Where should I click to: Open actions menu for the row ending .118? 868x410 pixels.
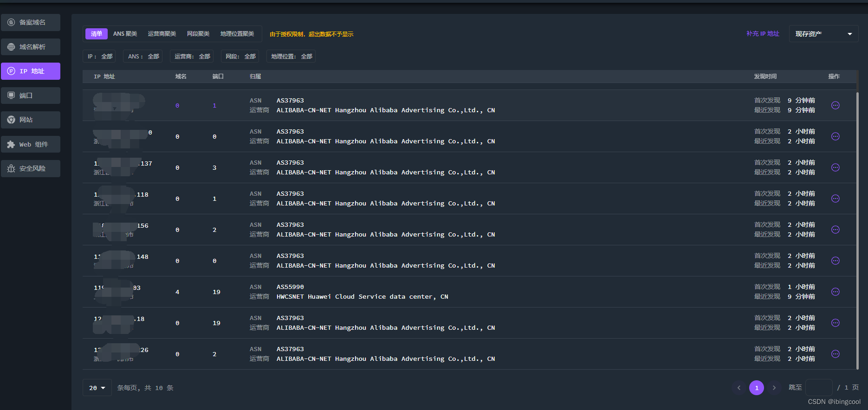click(x=835, y=199)
